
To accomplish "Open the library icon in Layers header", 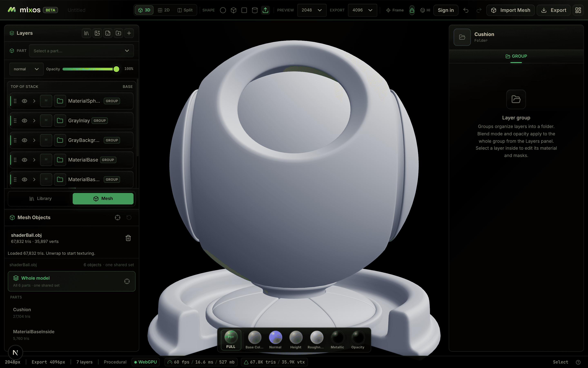I will 87,33.
